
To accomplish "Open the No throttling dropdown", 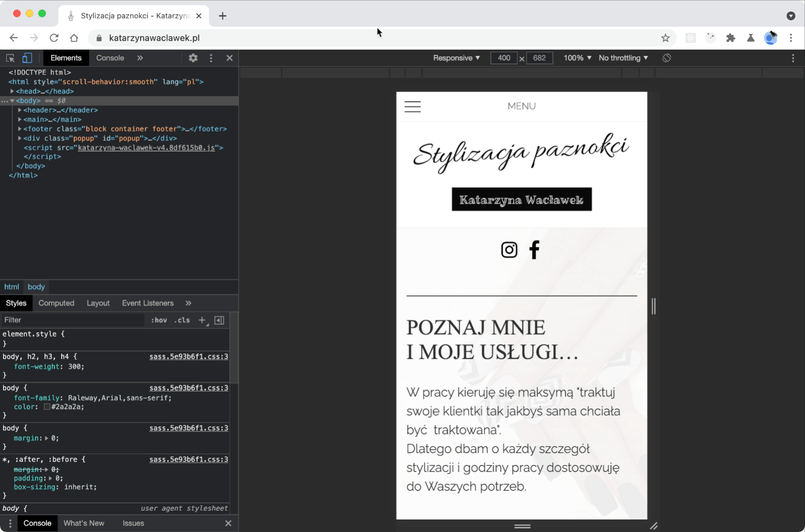I will 622,58.
